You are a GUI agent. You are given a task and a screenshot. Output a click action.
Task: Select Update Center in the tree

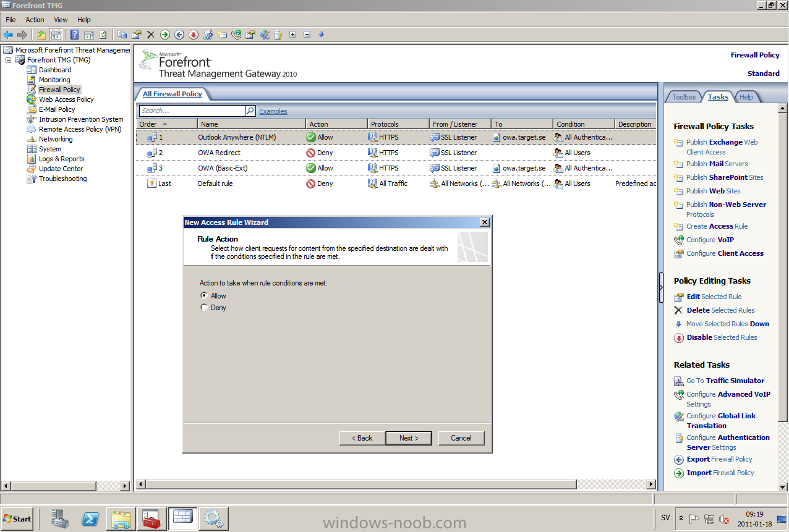(x=61, y=169)
